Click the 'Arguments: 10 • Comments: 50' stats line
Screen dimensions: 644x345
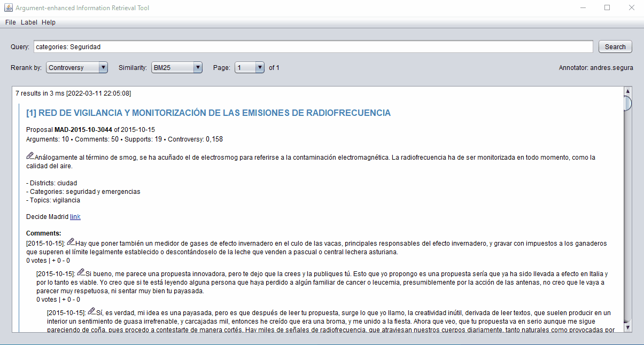pyautogui.click(x=125, y=139)
